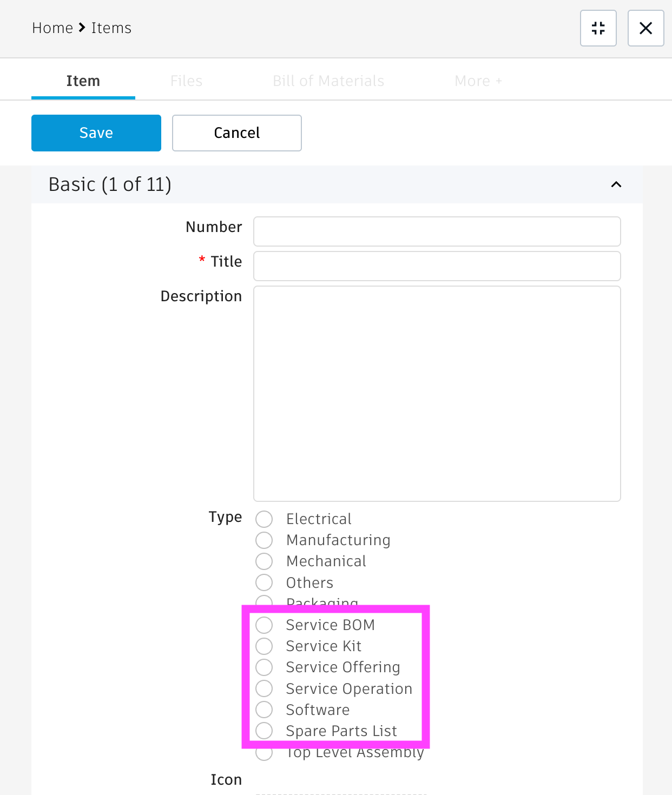Collapse the Basic section chevron
This screenshot has width=672, height=795.
[x=616, y=184]
